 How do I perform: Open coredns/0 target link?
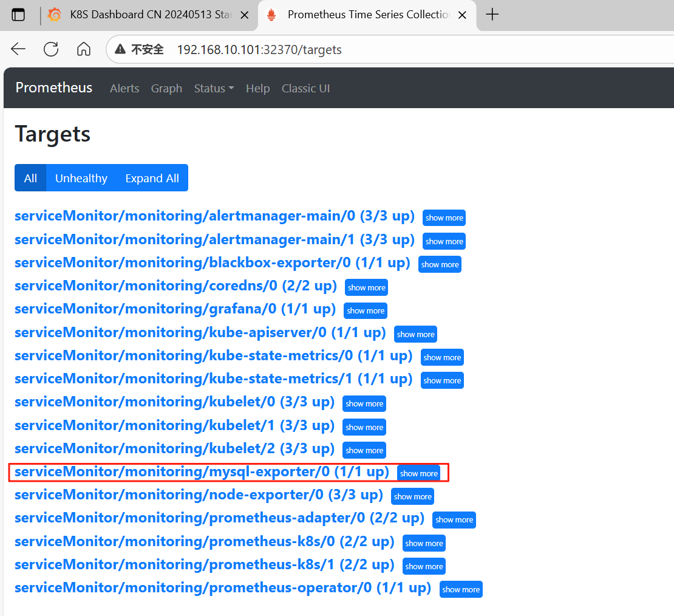click(x=176, y=286)
